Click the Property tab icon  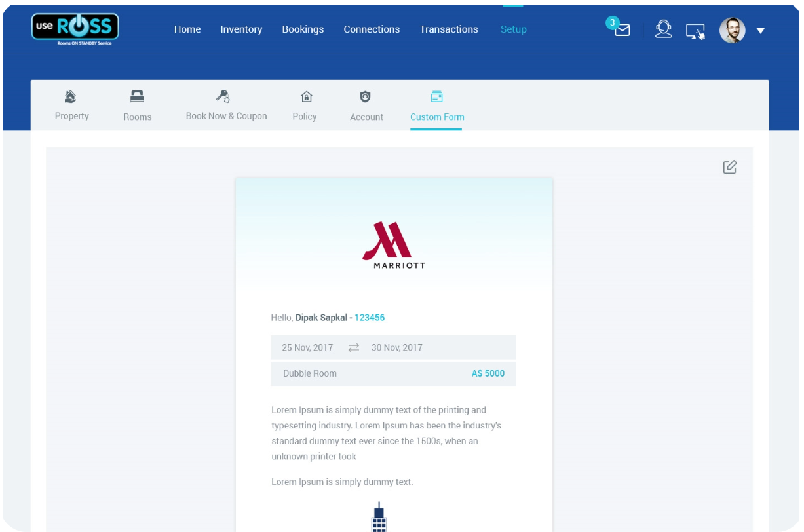coord(71,97)
